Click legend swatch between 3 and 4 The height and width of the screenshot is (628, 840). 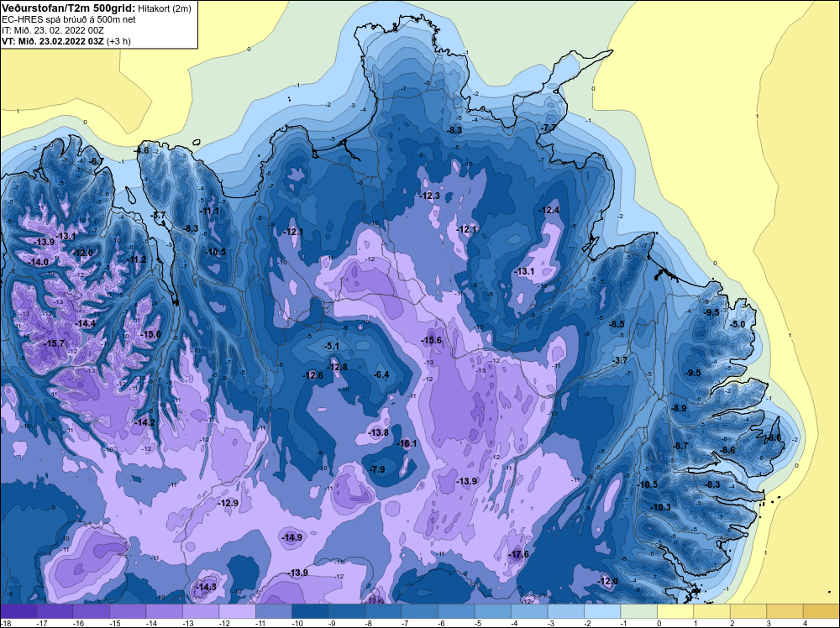(x=785, y=611)
